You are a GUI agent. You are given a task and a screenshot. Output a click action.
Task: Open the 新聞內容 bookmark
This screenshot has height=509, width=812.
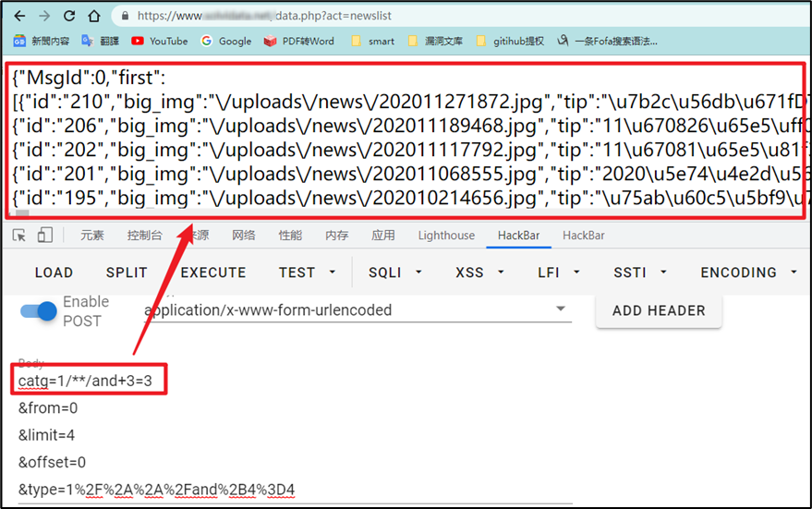pyautogui.click(x=42, y=41)
